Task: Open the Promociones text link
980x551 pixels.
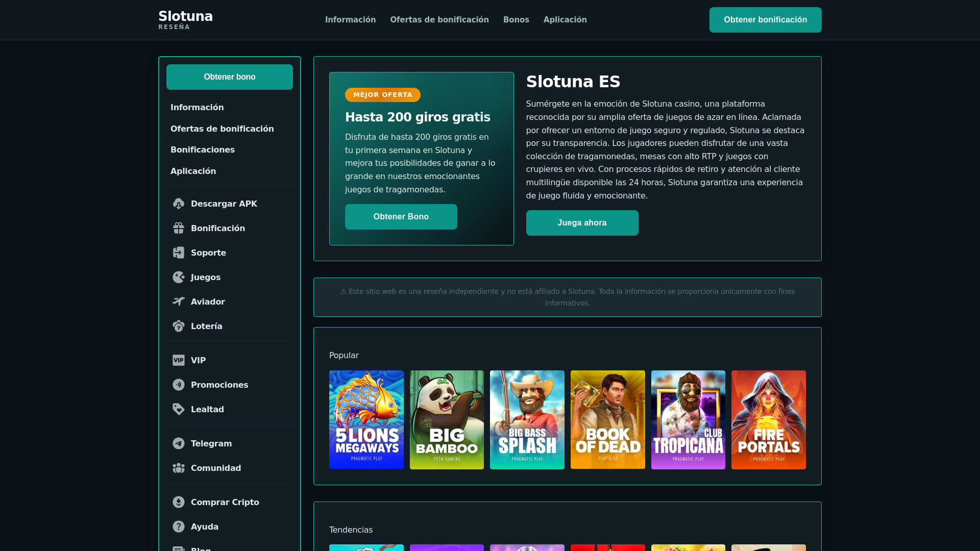Action: pyautogui.click(x=219, y=385)
